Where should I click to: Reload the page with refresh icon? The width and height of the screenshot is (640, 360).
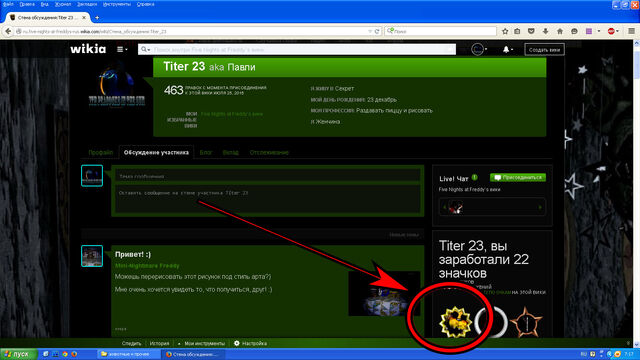click(x=377, y=31)
